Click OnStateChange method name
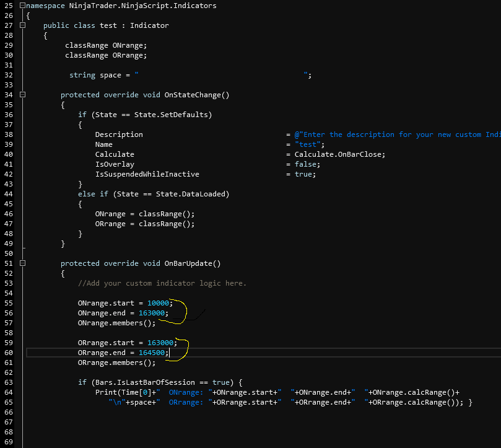Screen dimensions: 501x448 [193, 95]
